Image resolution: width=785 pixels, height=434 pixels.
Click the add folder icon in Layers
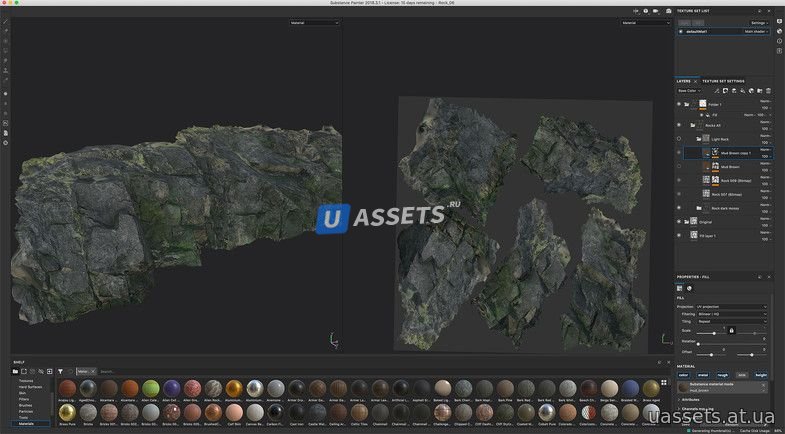[x=759, y=90]
